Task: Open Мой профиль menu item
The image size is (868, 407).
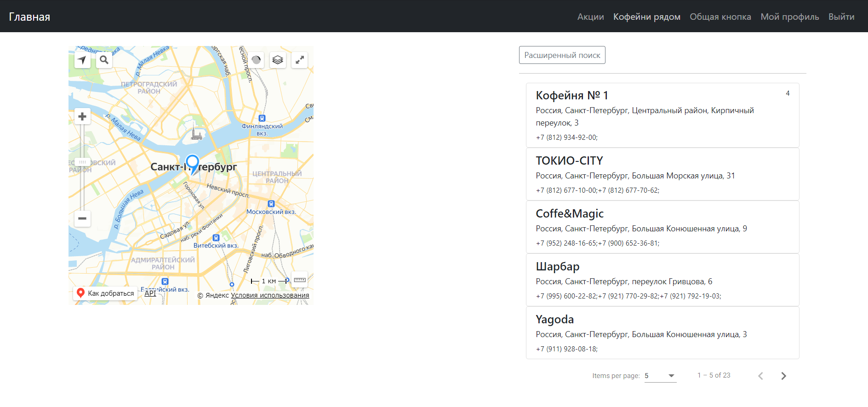Action: point(790,17)
